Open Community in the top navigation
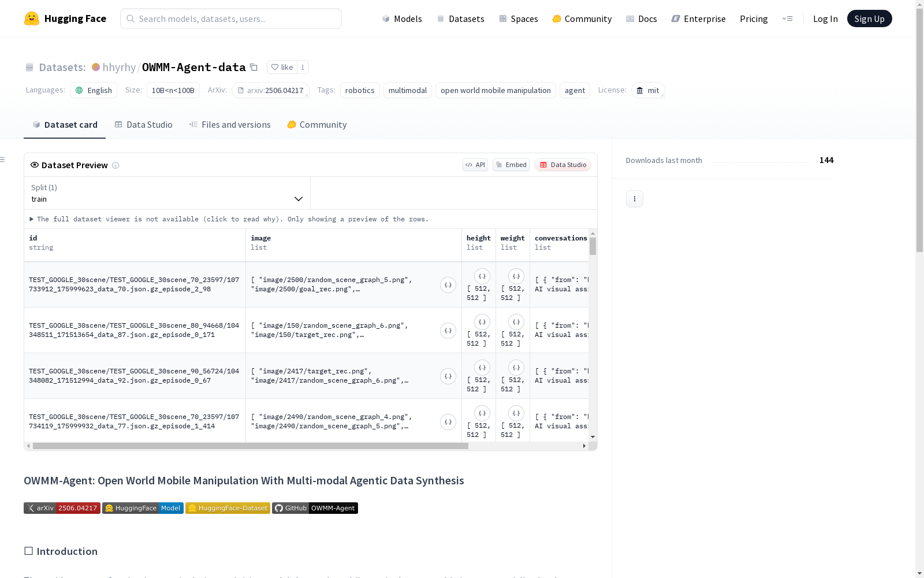Viewport: 924px width, 578px height. [582, 18]
